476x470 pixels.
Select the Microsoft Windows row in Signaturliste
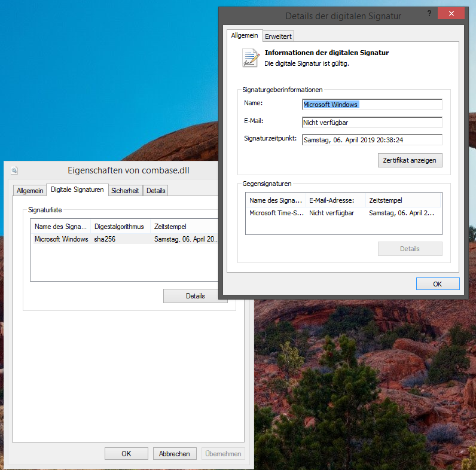[126, 239]
